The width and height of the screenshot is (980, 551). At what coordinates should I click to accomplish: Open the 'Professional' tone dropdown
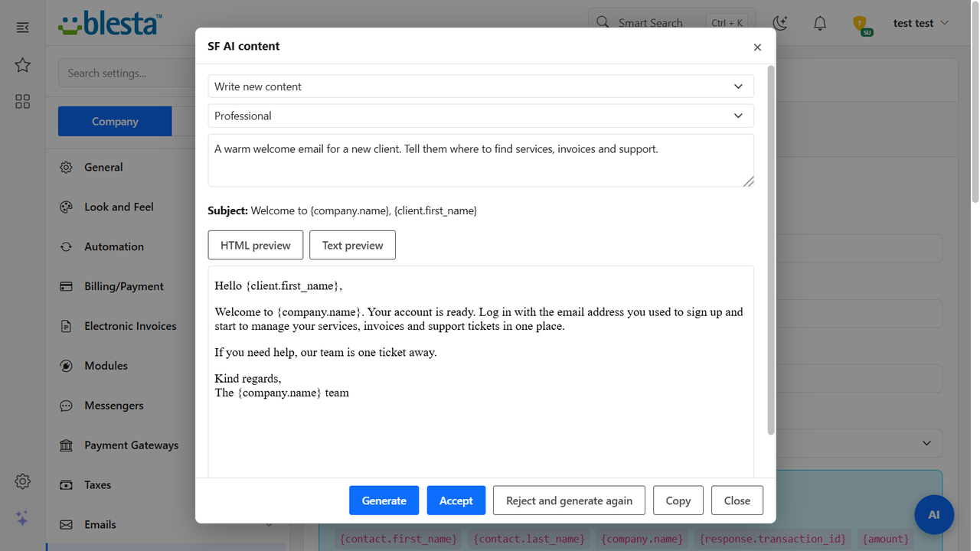(481, 116)
